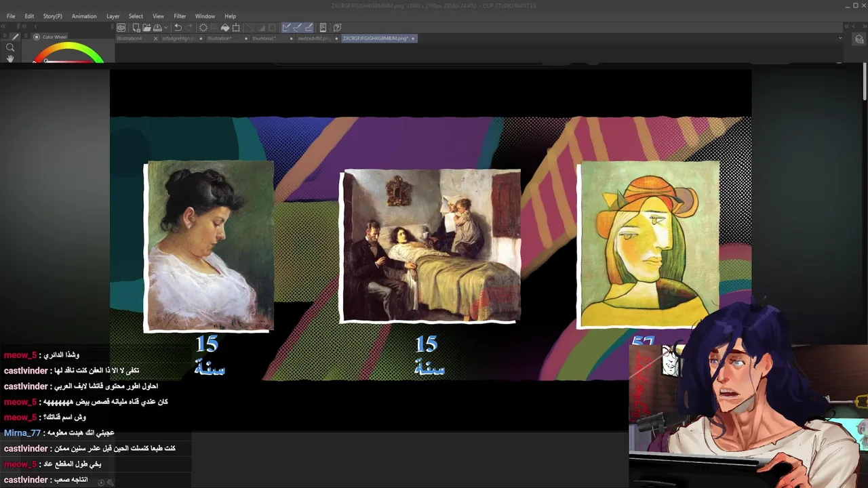Click the cubist portrait painting on canvas
This screenshot has width=868, height=488.
(648, 244)
